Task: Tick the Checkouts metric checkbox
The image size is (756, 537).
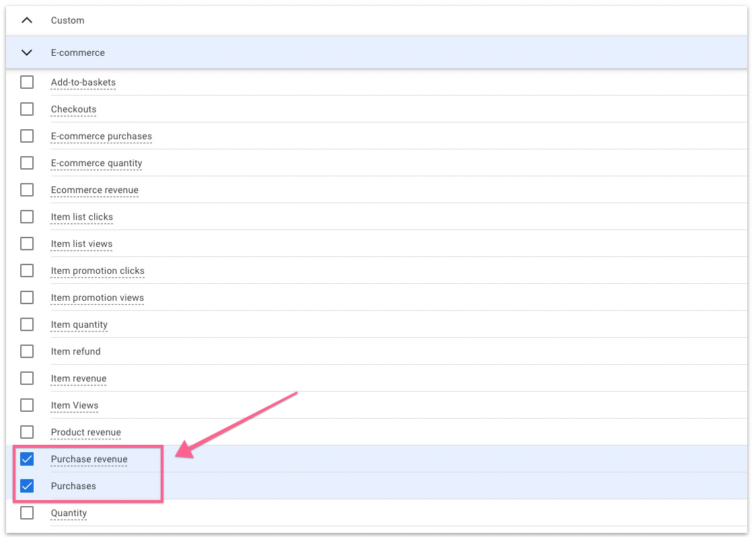Action: tap(27, 109)
